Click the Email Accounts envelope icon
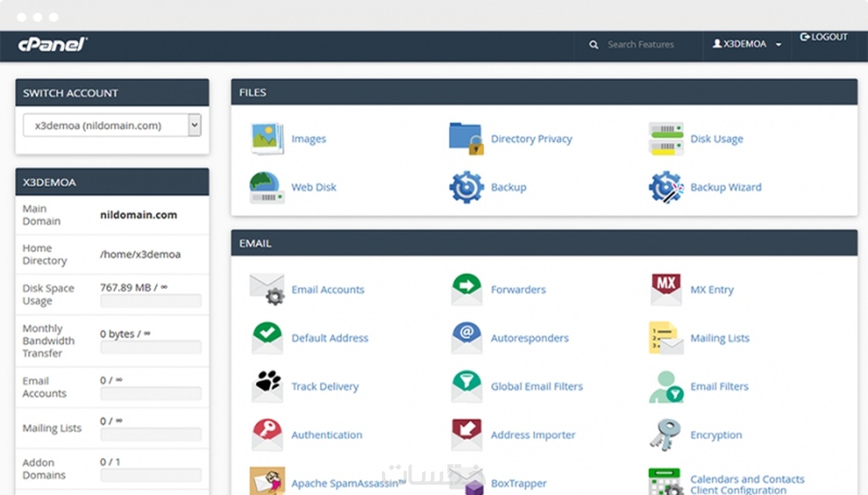The height and width of the screenshot is (495, 868). pyautogui.click(x=267, y=289)
